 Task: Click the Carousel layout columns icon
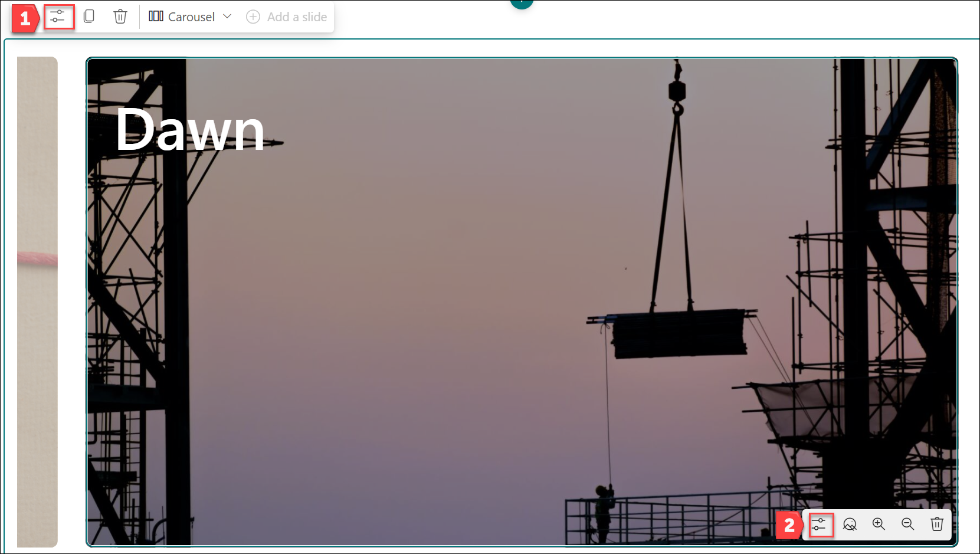tap(156, 17)
